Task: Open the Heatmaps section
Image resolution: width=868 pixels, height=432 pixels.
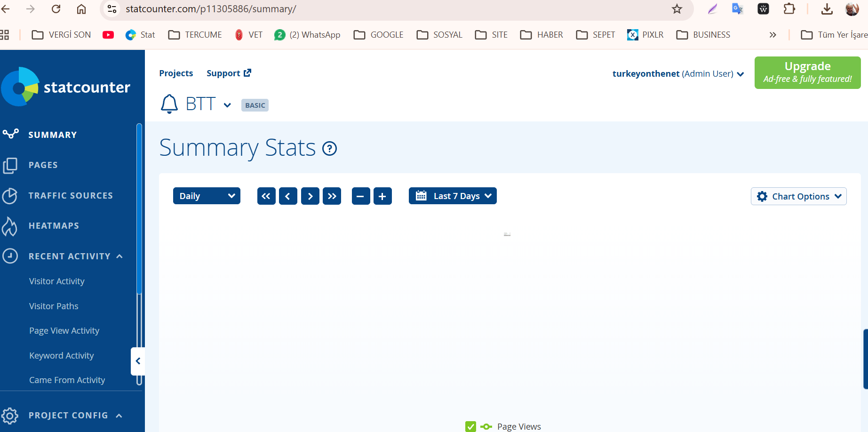Action: pos(54,226)
